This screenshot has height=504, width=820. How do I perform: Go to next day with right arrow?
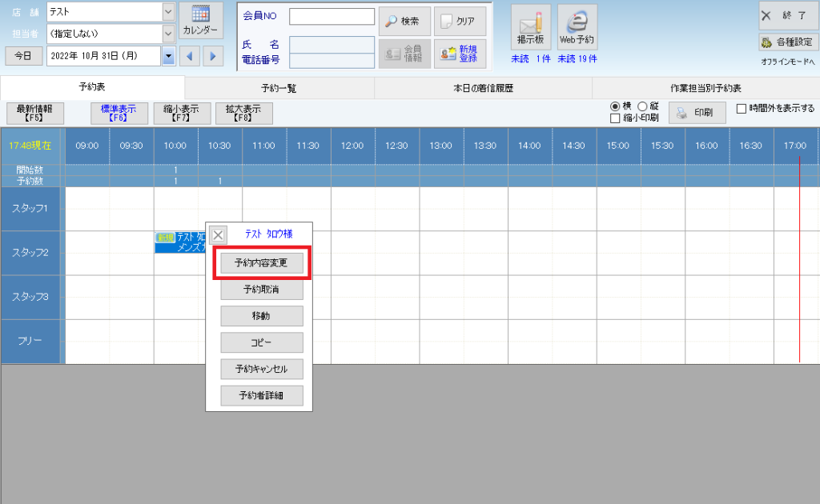coord(213,56)
